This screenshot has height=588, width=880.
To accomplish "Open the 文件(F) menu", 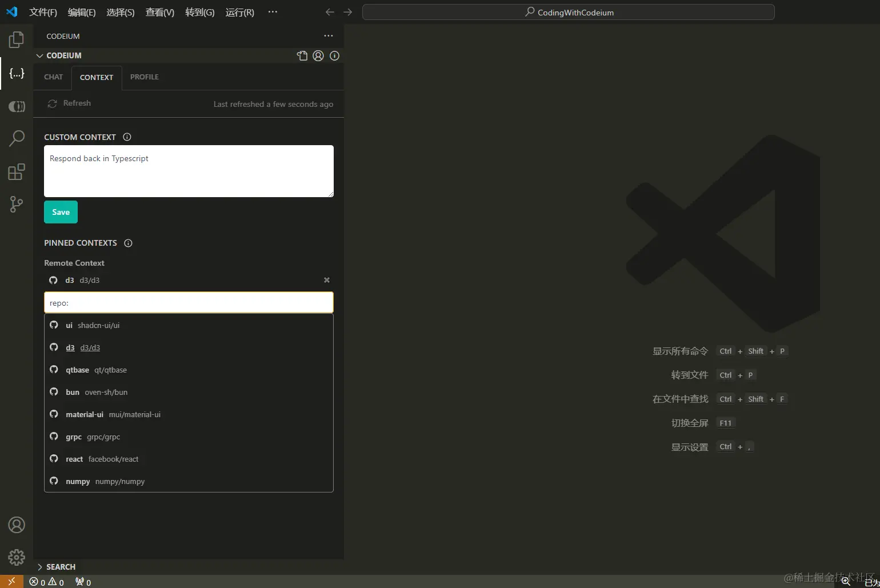I will [43, 12].
